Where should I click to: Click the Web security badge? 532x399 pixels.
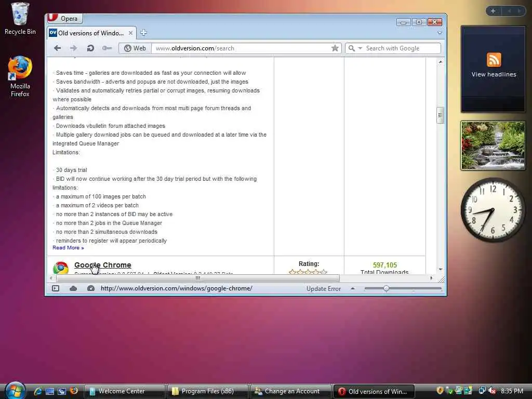pos(135,48)
